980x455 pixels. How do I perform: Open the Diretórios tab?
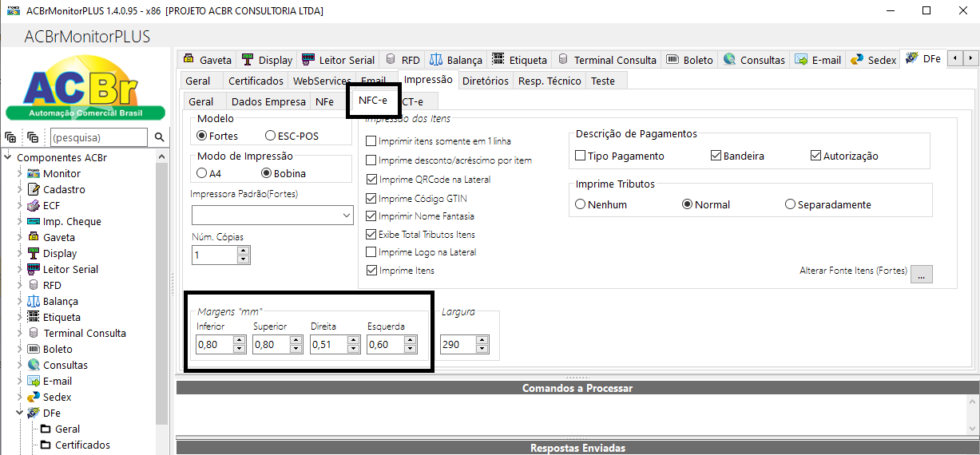(485, 81)
